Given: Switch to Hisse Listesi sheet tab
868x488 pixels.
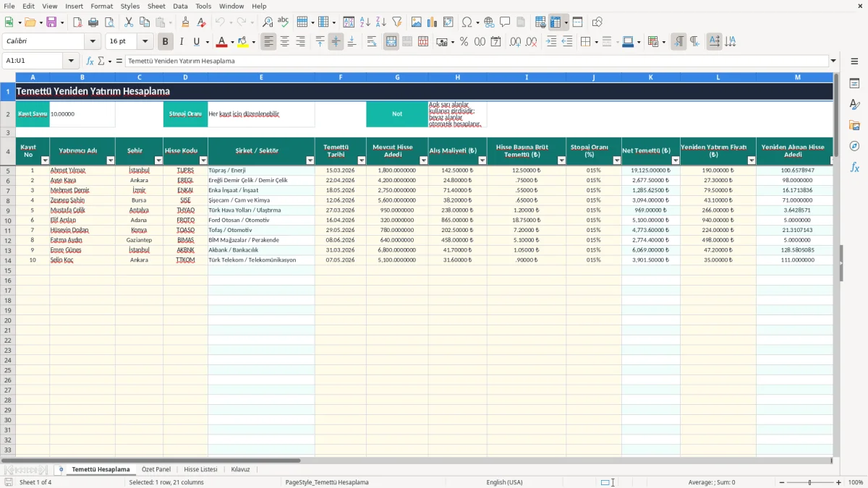Looking at the screenshot, I should pyautogui.click(x=200, y=469).
